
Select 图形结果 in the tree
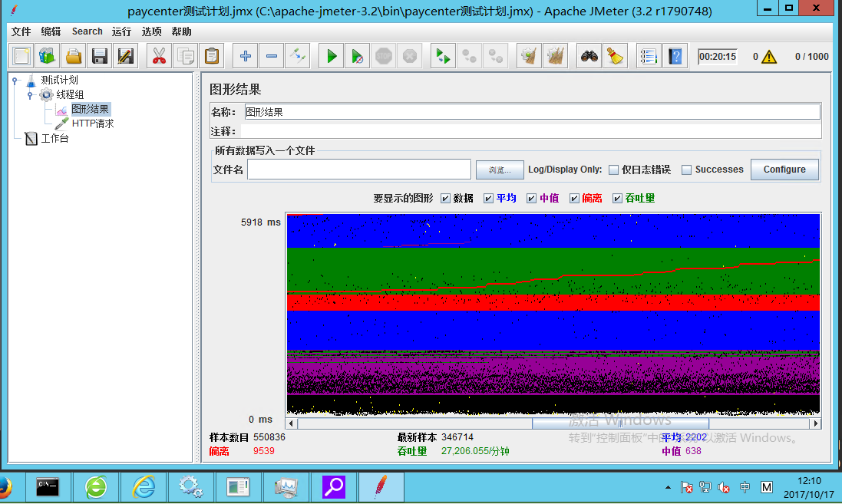(91, 109)
